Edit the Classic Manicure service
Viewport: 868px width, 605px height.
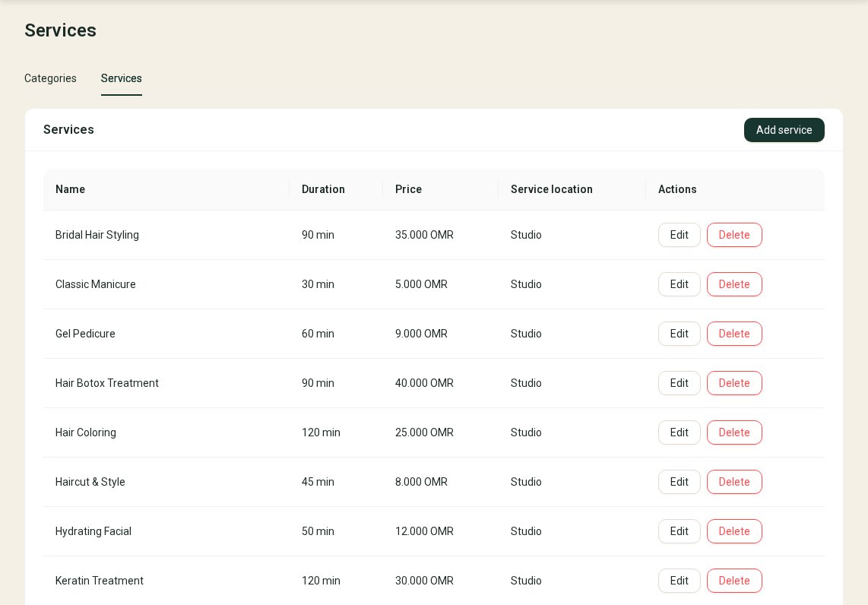click(680, 284)
